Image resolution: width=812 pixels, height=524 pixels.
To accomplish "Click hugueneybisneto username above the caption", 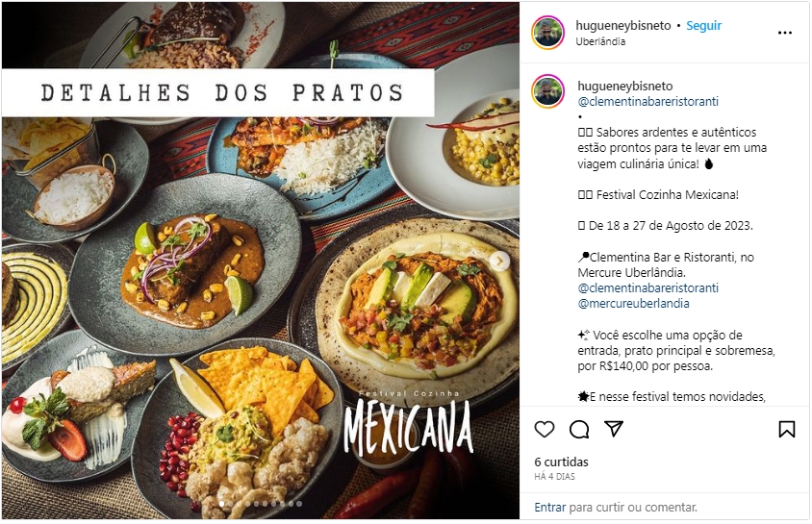I will tap(625, 86).
